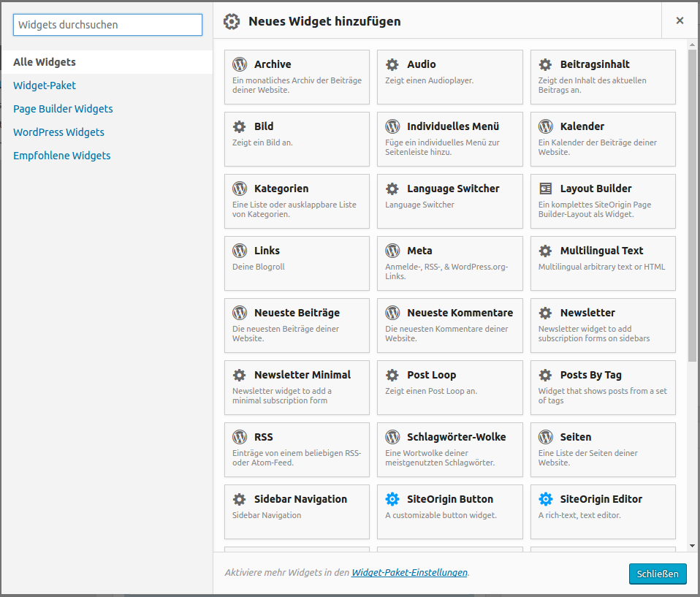Click the Meta widget title
Screen dimensions: 700x597
point(419,251)
